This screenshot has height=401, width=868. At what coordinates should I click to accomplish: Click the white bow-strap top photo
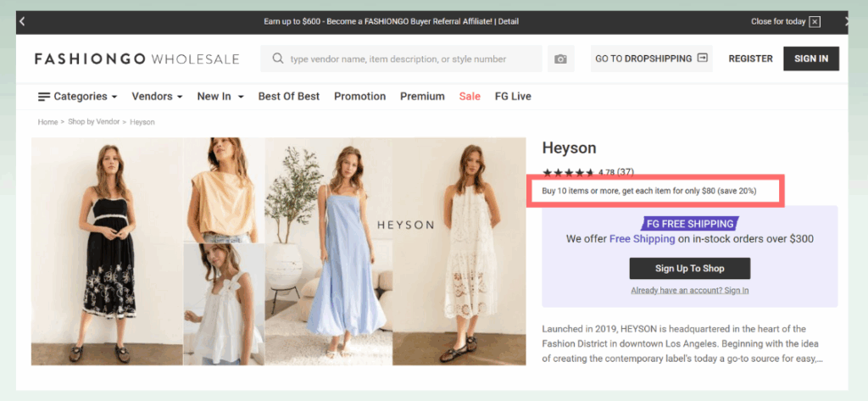click(x=224, y=304)
